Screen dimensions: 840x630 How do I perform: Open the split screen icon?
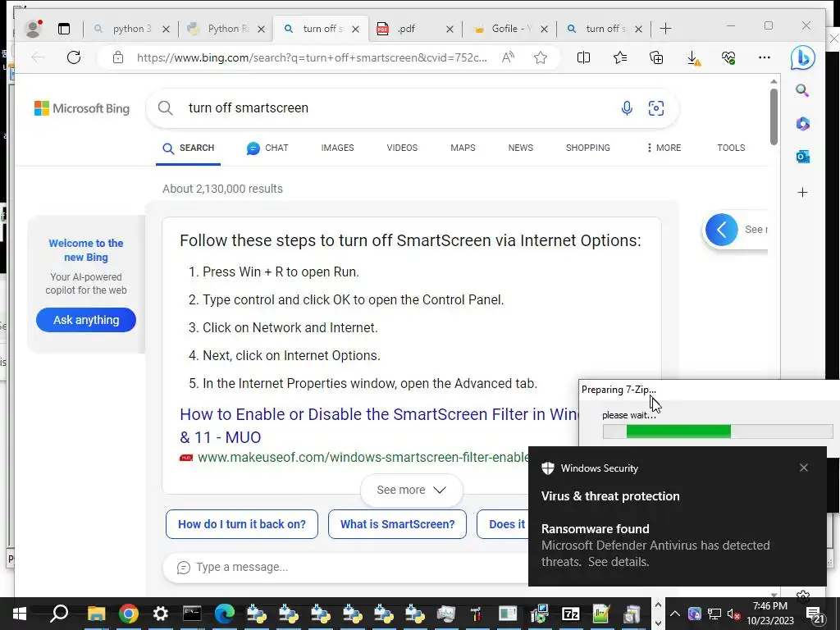(x=583, y=57)
